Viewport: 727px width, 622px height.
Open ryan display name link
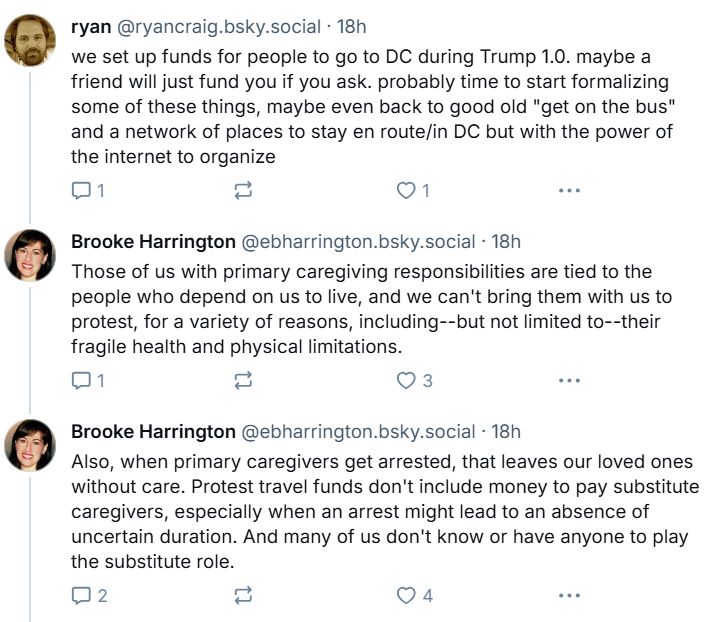91,27
